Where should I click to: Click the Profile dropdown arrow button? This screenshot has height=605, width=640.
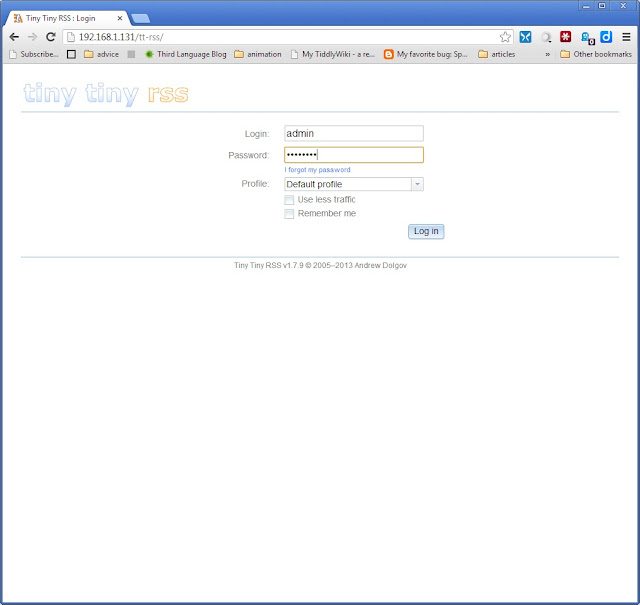pos(417,185)
